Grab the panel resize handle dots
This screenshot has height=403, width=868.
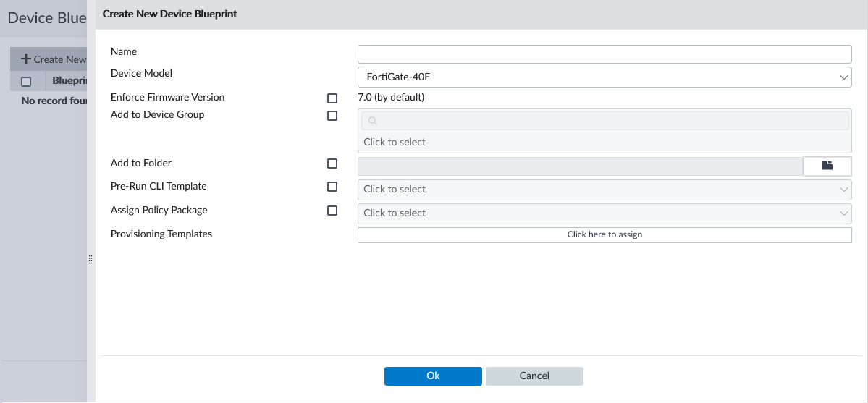90,259
